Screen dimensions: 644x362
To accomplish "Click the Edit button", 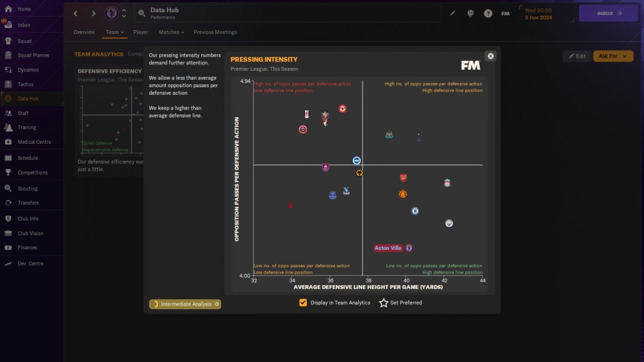I will click(x=577, y=56).
